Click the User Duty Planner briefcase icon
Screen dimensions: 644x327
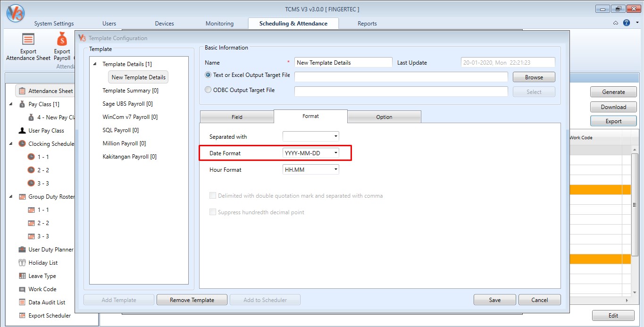22,249
